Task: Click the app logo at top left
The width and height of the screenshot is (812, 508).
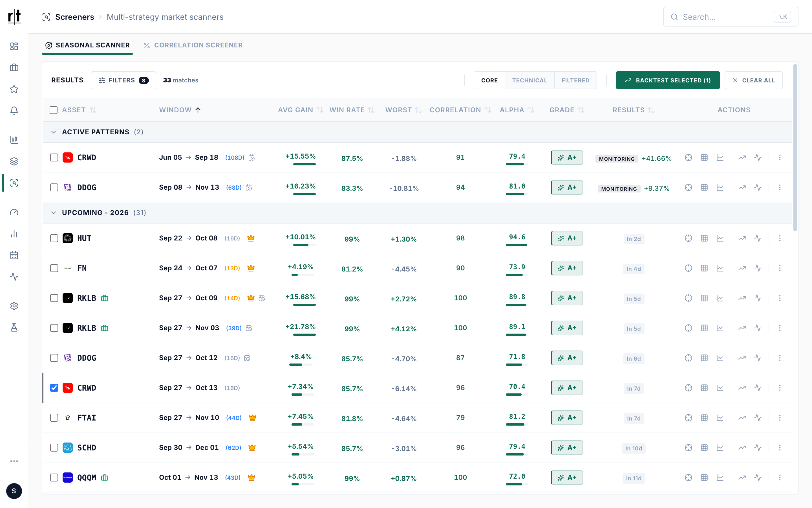Action: [x=14, y=17]
